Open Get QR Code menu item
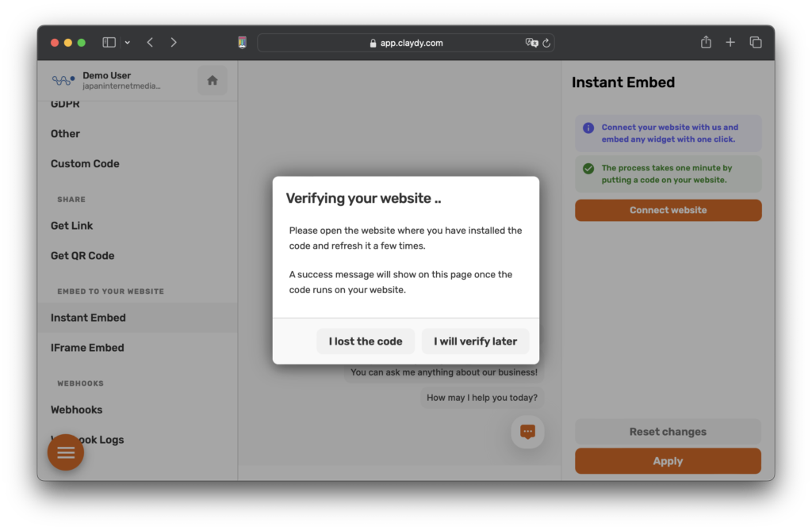The image size is (812, 530). (82, 256)
